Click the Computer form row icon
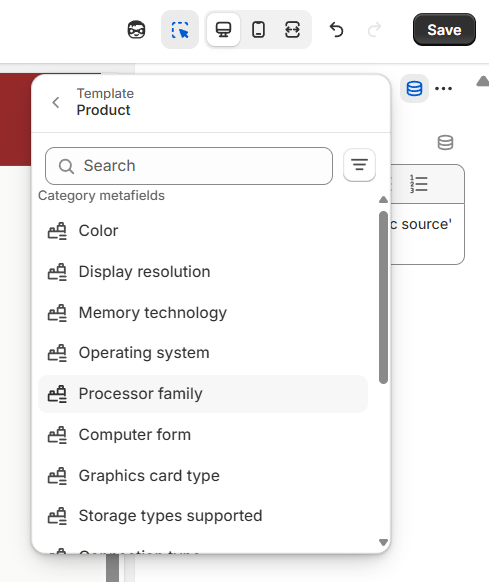Image resolution: width=489 pixels, height=582 pixels. point(57,435)
